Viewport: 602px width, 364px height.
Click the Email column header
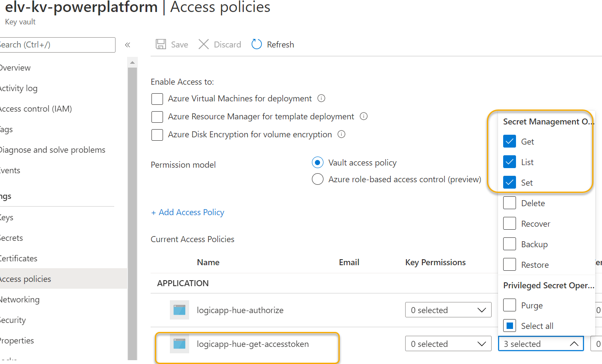pyautogui.click(x=349, y=262)
